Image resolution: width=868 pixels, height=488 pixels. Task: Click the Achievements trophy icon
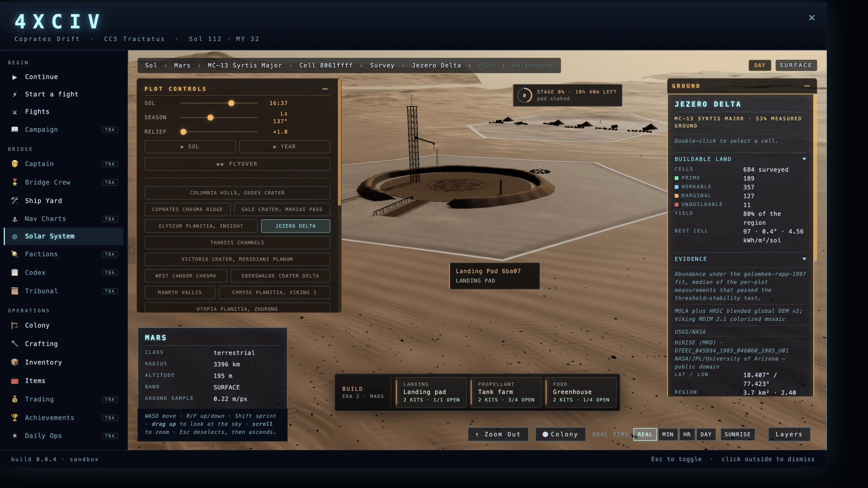15,418
